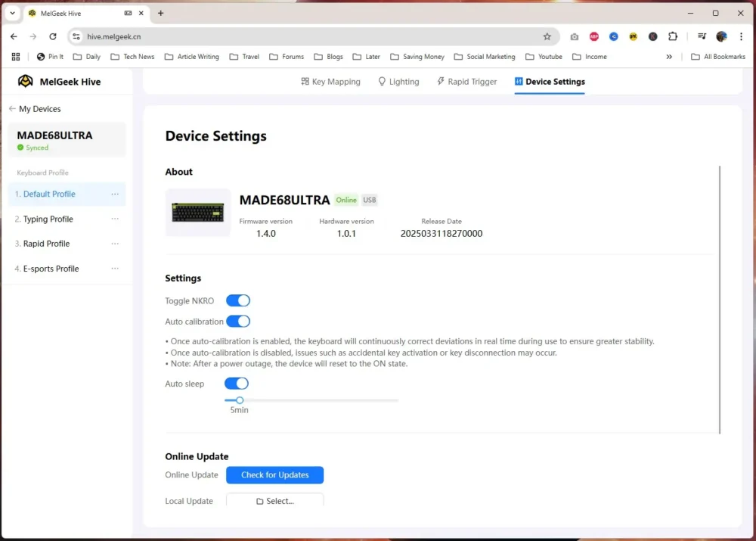This screenshot has width=756, height=541.
Task: Click the USB connection badge
Action: tap(370, 200)
